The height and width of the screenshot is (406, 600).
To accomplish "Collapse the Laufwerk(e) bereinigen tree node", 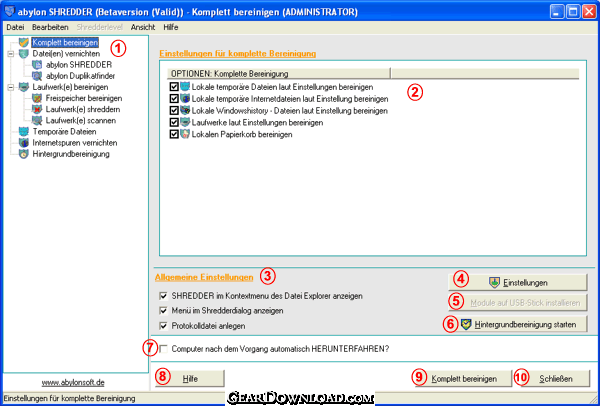I will tap(11, 87).
